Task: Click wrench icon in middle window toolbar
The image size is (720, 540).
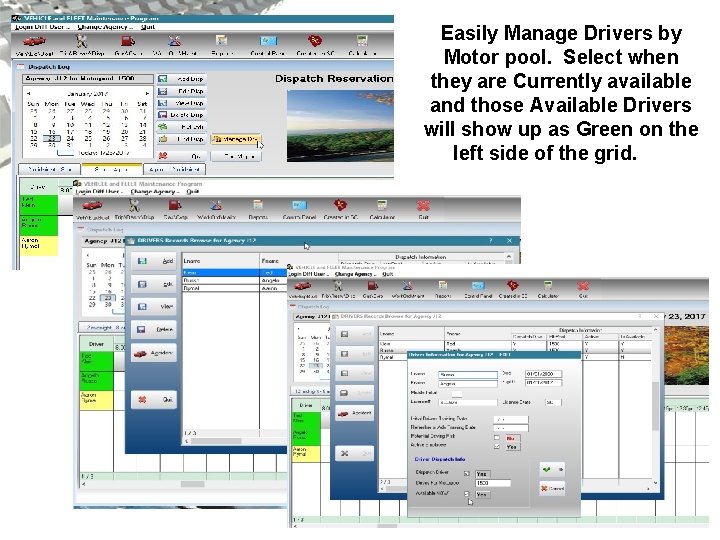Action: (134, 205)
